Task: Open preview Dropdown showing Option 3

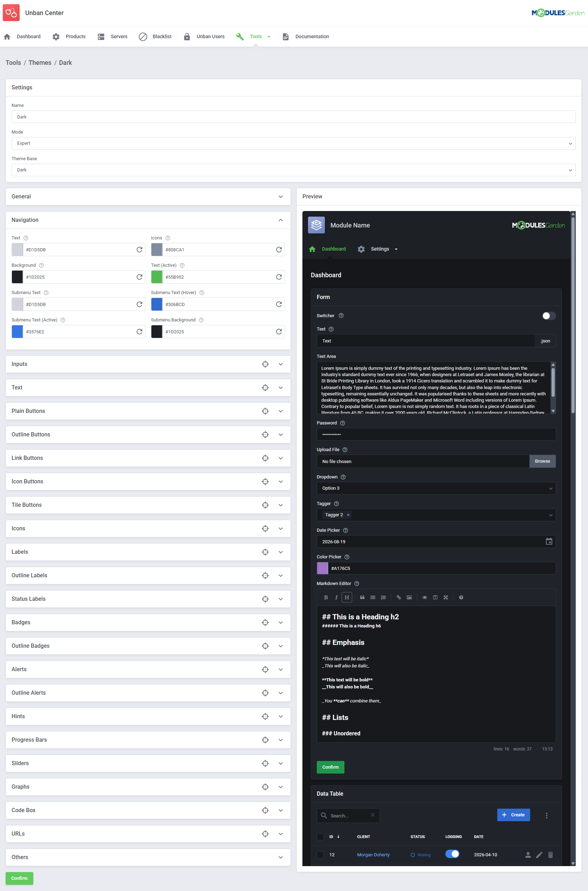Action: tap(436, 488)
